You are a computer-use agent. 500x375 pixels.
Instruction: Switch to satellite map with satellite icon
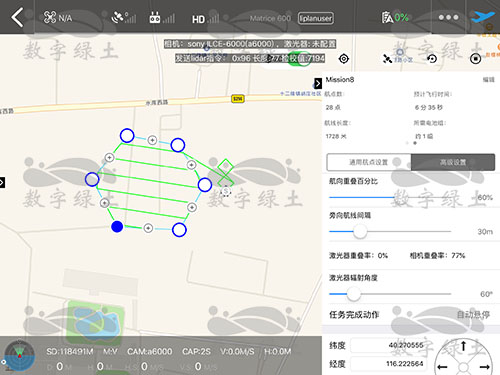click(x=387, y=59)
